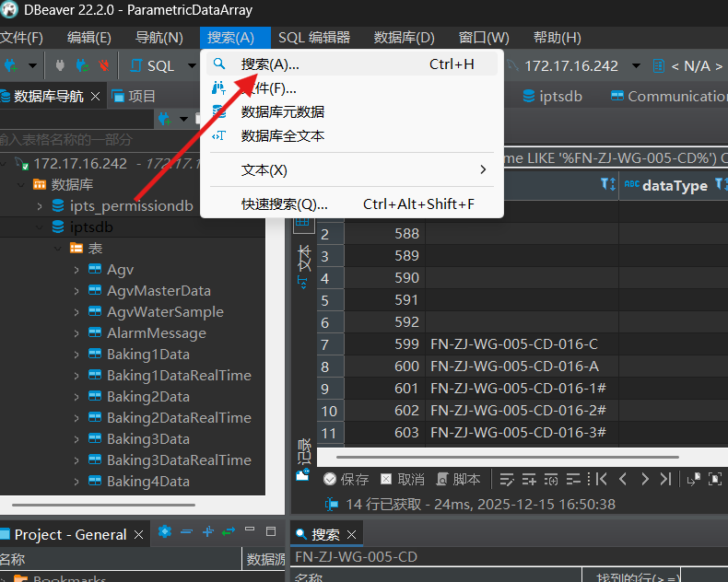This screenshot has width=728, height=582.
Task: Go to next row arrow
Action: pos(644,480)
